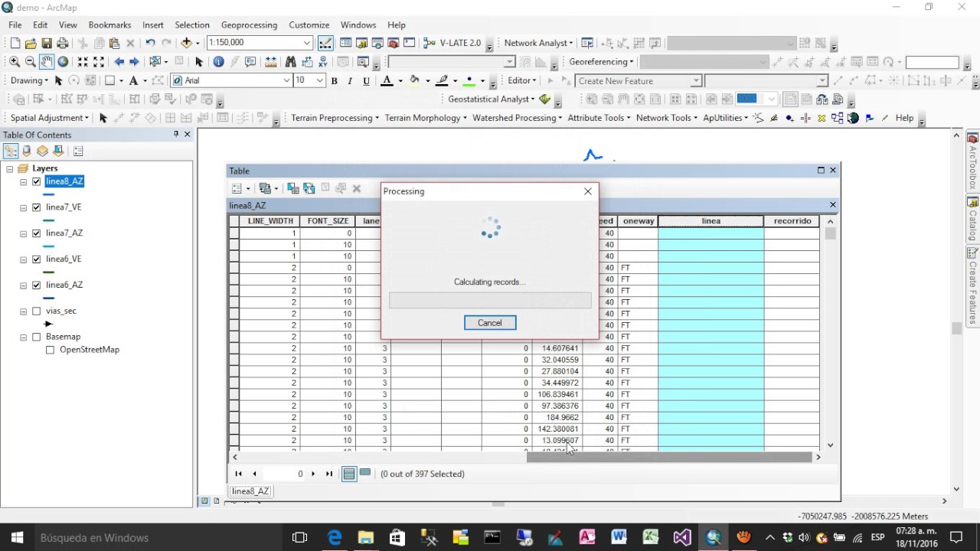Toggle bold text formatting
The height and width of the screenshot is (551, 980).
pos(334,81)
